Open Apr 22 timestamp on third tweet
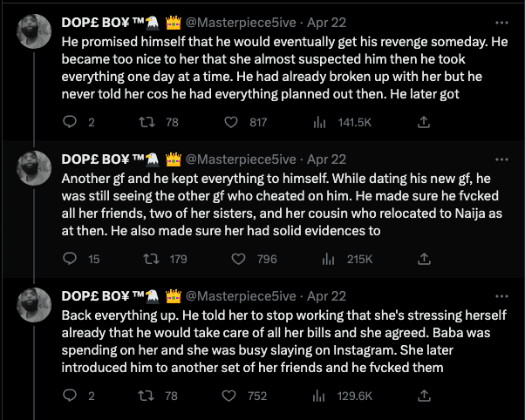The width and height of the screenshot is (525, 420). [x=326, y=296]
